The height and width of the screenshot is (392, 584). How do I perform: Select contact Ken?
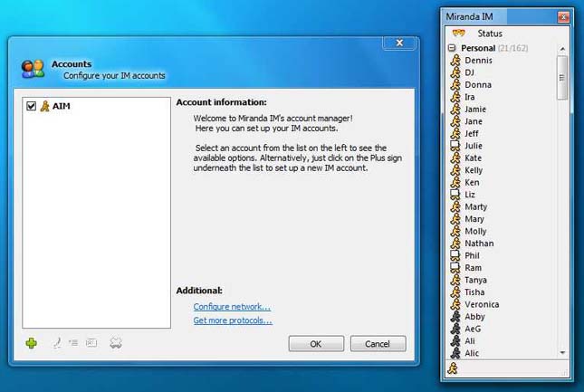click(x=472, y=182)
